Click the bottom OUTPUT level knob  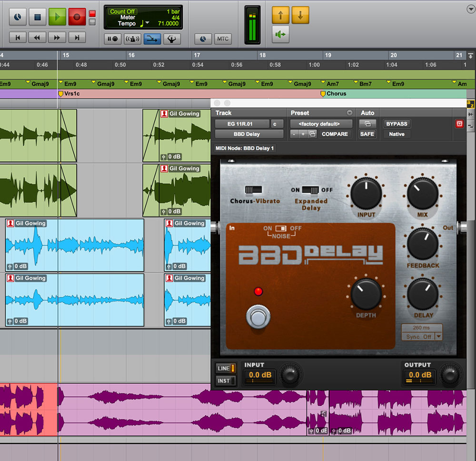click(x=450, y=375)
